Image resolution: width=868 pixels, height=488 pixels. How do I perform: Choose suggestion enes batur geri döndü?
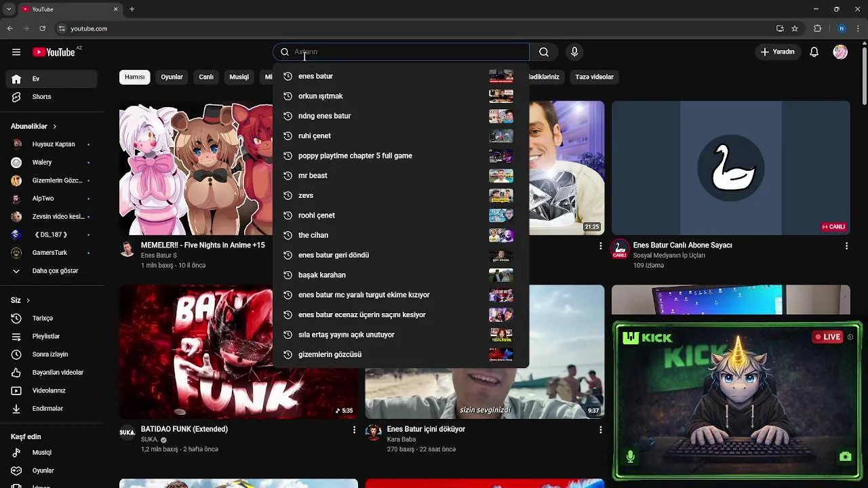(x=400, y=255)
